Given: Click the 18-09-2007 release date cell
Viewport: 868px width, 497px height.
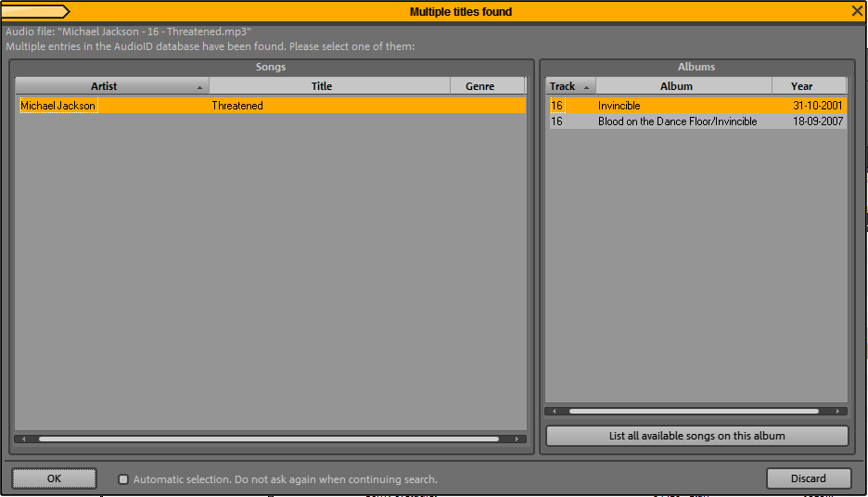Looking at the screenshot, I should [x=818, y=121].
